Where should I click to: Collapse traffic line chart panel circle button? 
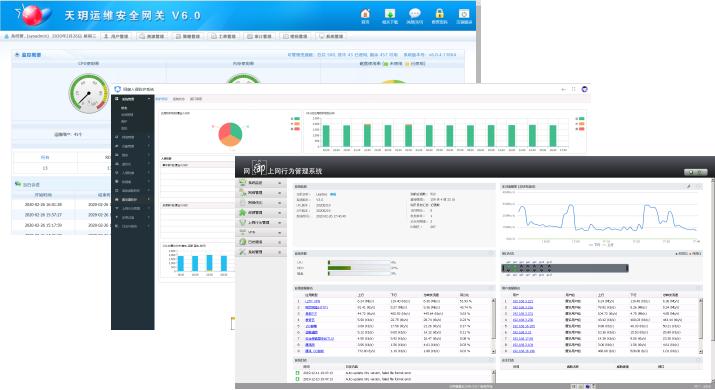tap(698, 187)
